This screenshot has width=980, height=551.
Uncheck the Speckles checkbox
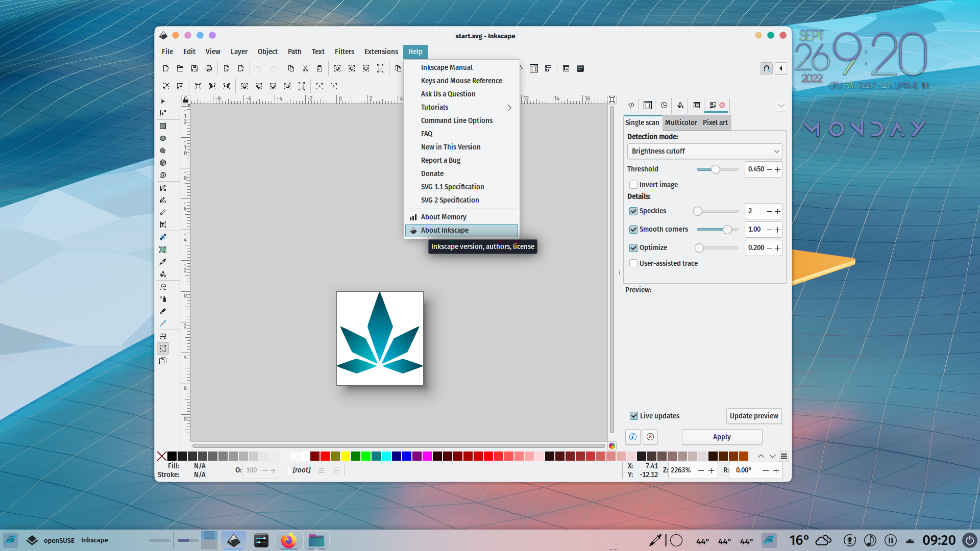pos(633,211)
